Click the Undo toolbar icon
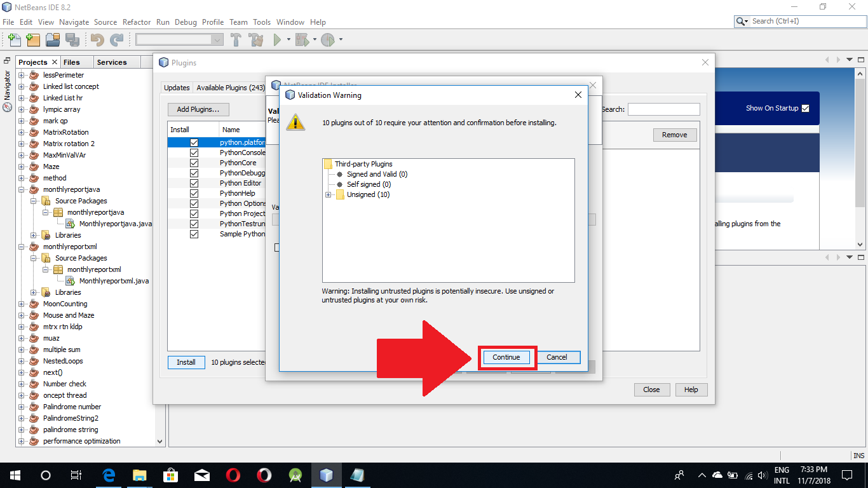The image size is (868, 488). [97, 40]
